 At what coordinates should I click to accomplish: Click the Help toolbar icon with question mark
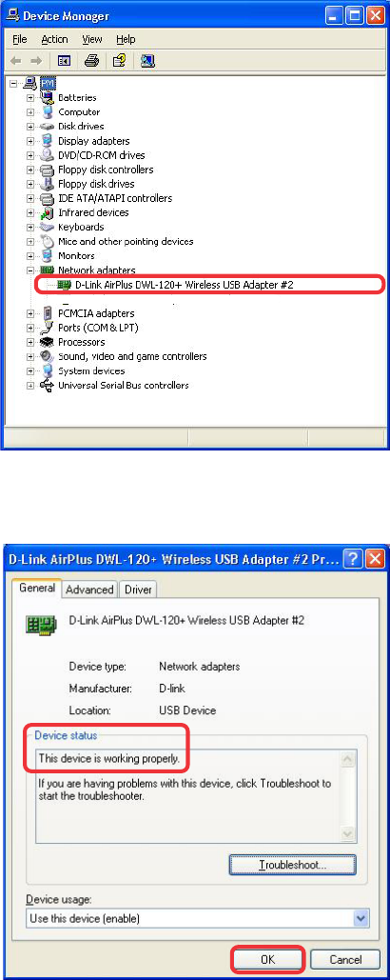point(119,61)
